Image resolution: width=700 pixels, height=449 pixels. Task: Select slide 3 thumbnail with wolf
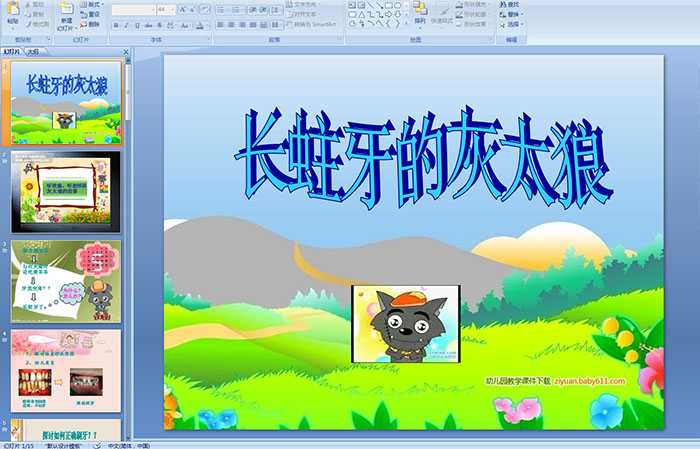tap(66, 281)
